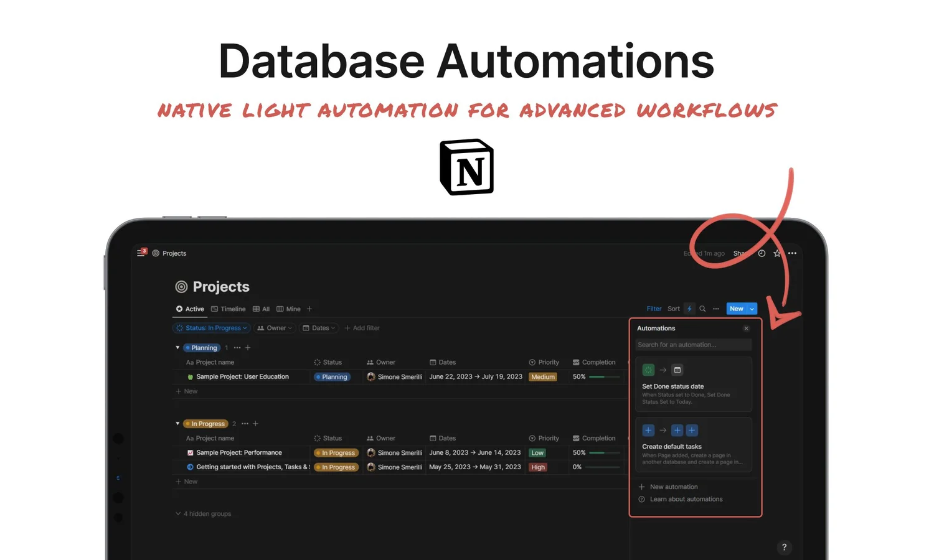Click the Projects target page icon
The image size is (934, 560).
181,287
